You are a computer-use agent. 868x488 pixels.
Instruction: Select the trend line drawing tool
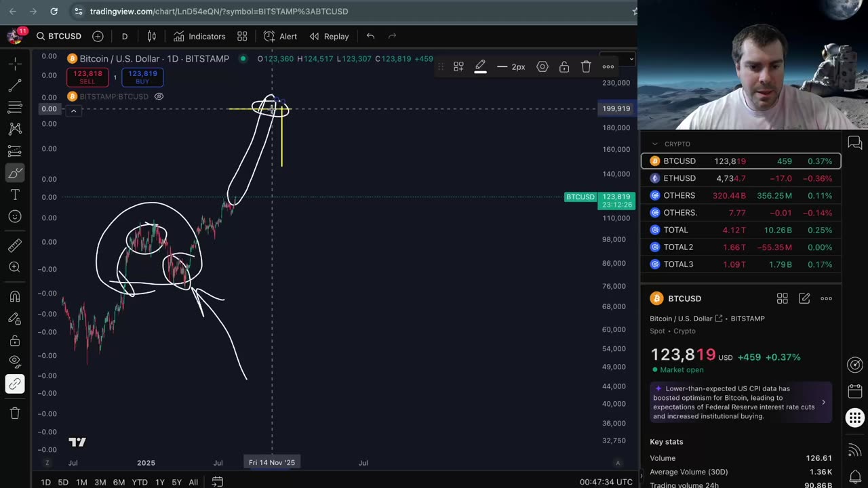pyautogui.click(x=15, y=85)
